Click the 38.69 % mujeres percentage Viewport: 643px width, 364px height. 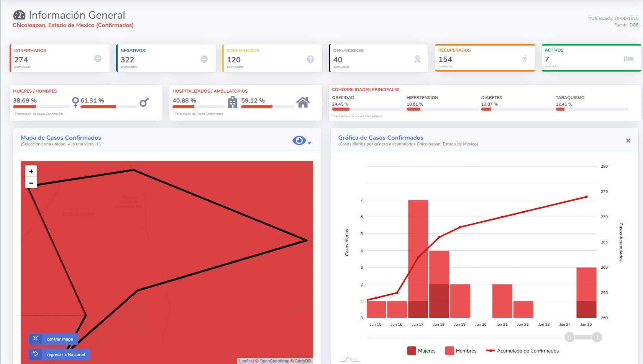tap(25, 100)
